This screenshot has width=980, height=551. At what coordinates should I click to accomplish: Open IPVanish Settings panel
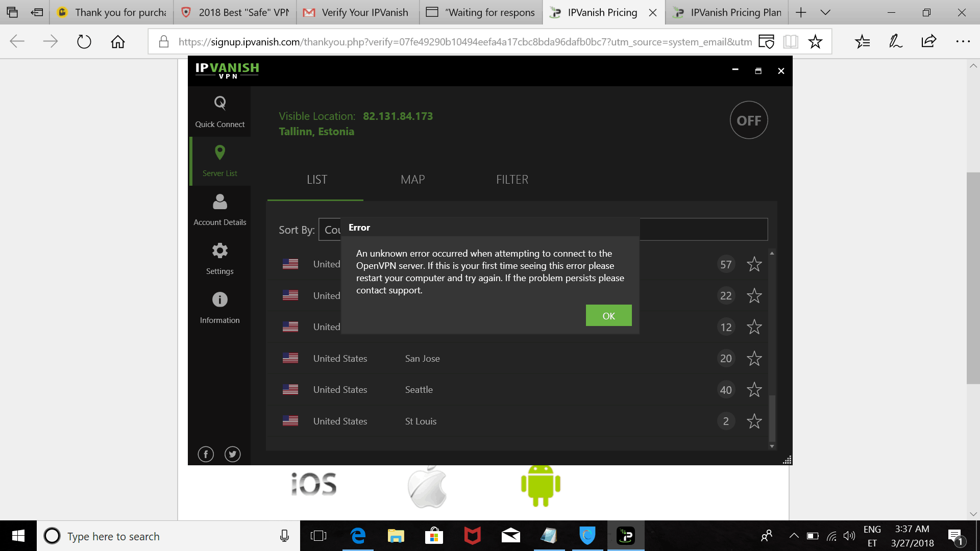[x=219, y=258]
